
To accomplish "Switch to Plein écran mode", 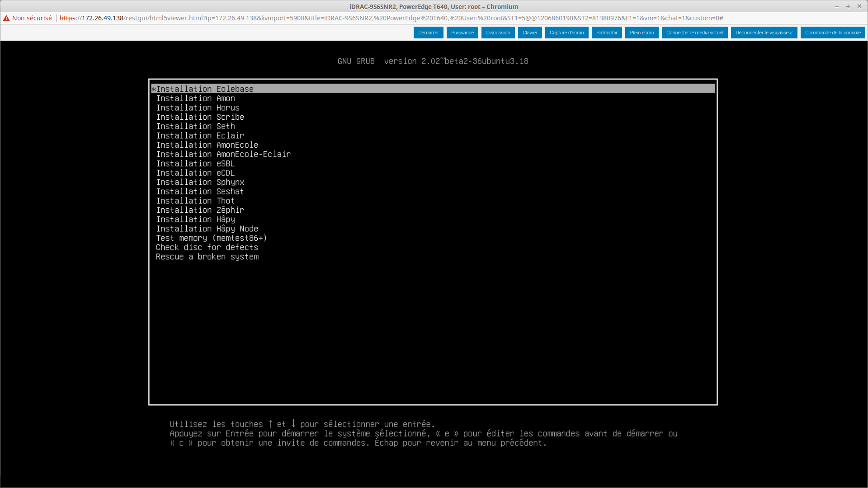I will coord(642,33).
